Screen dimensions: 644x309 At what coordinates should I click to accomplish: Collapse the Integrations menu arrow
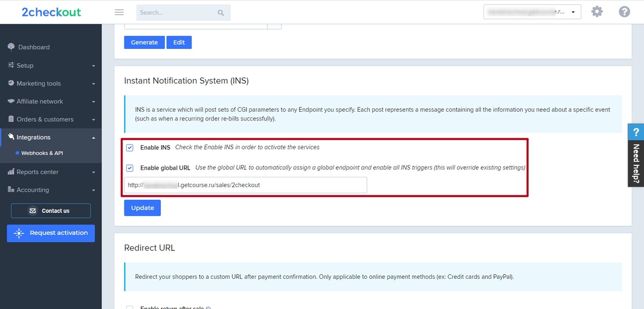click(x=93, y=138)
